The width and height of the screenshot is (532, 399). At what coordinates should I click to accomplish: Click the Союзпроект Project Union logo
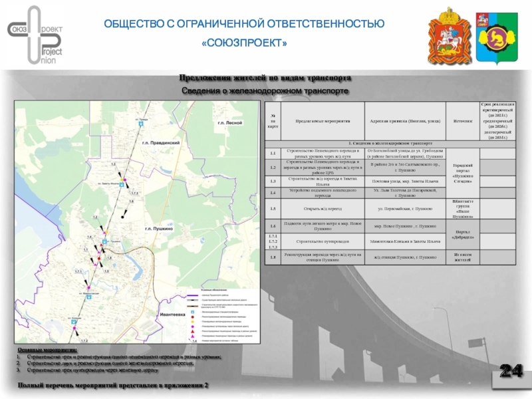pos(35,36)
